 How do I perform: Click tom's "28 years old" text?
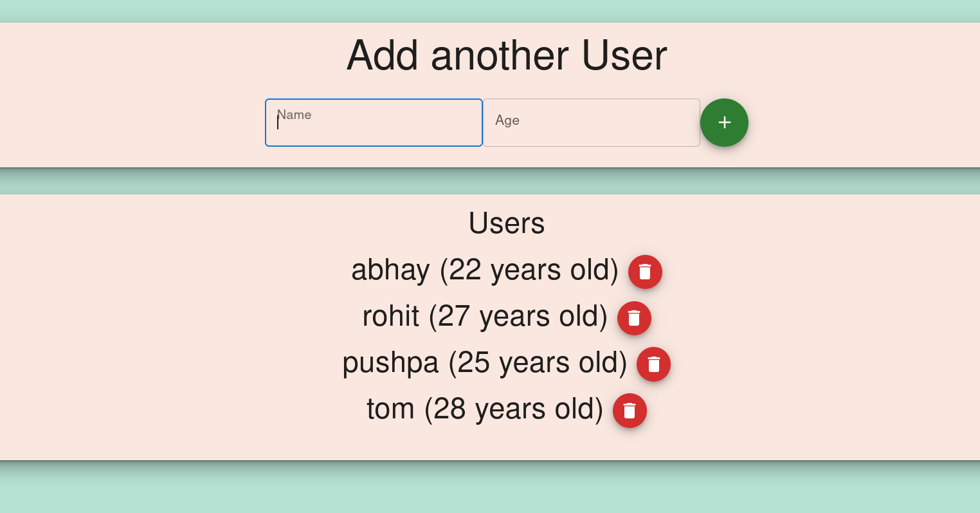click(513, 409)
